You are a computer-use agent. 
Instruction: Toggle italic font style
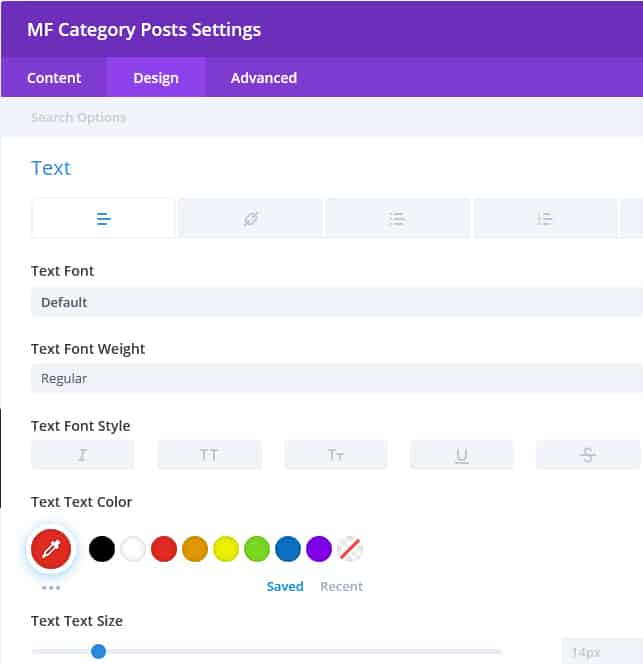pyautogui.click(x=82, y=455)
